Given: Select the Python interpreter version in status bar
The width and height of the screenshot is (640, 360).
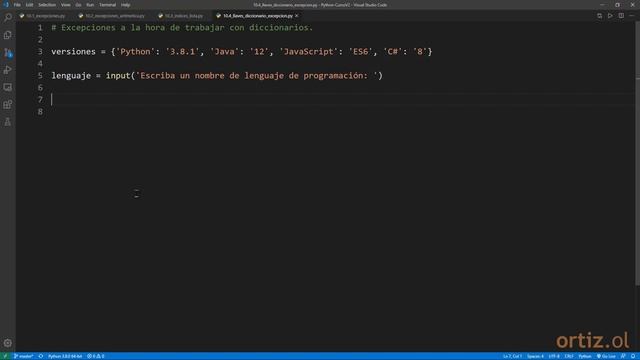Looking at the screenshot, I should click(65, 356).
